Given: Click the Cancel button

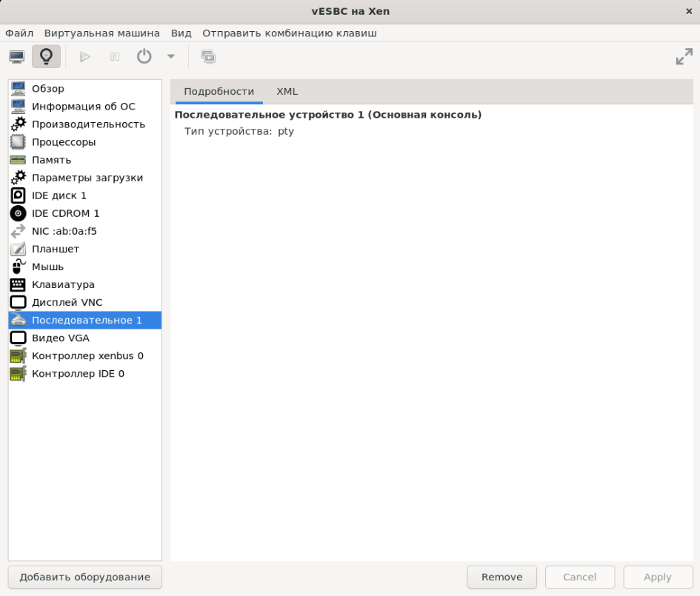Looking at the screenshot, I should pyautogui.click(x=579, y=577).
